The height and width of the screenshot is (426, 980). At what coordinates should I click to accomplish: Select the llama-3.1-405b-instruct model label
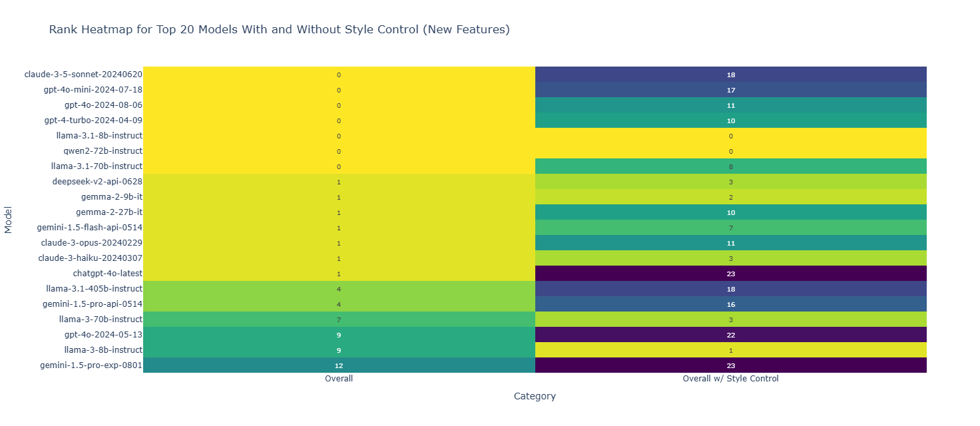coord(94,289)
